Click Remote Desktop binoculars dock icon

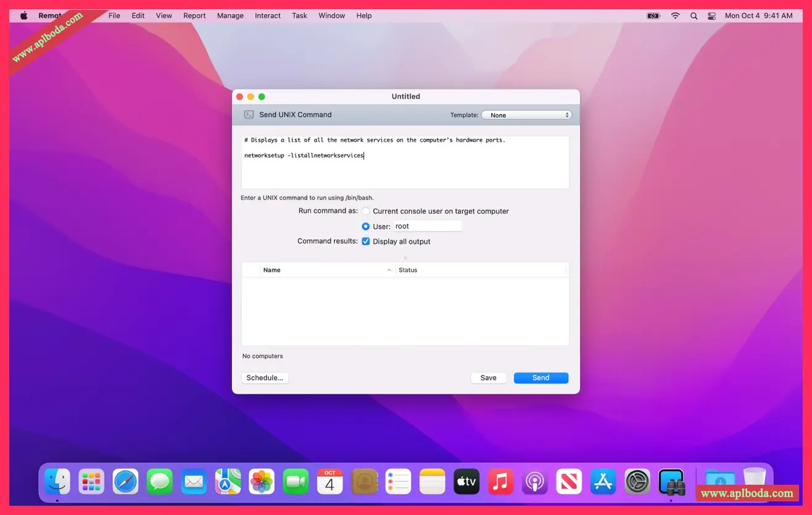(x=671, y=481)
